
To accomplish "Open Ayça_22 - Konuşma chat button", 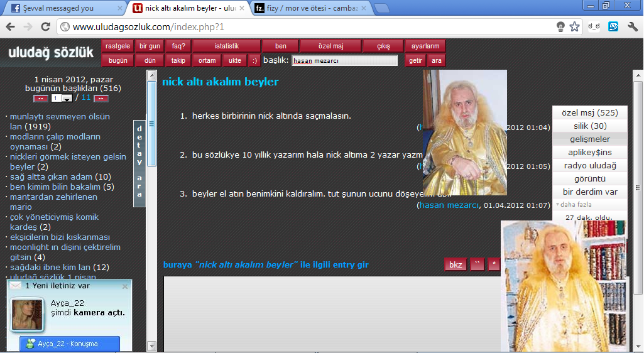I will click(70, 344).
